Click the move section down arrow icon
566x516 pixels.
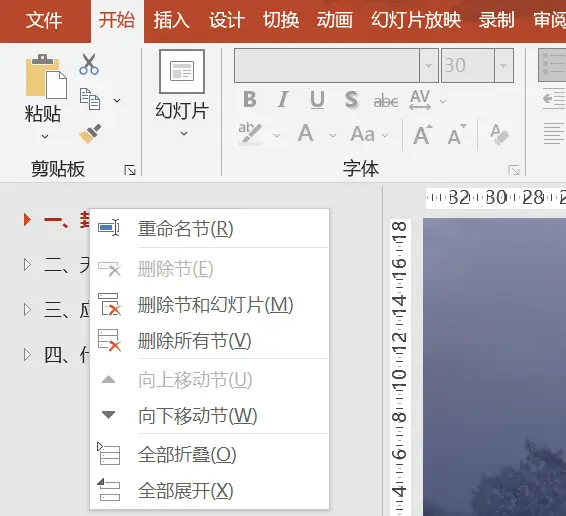click(108, 415)
